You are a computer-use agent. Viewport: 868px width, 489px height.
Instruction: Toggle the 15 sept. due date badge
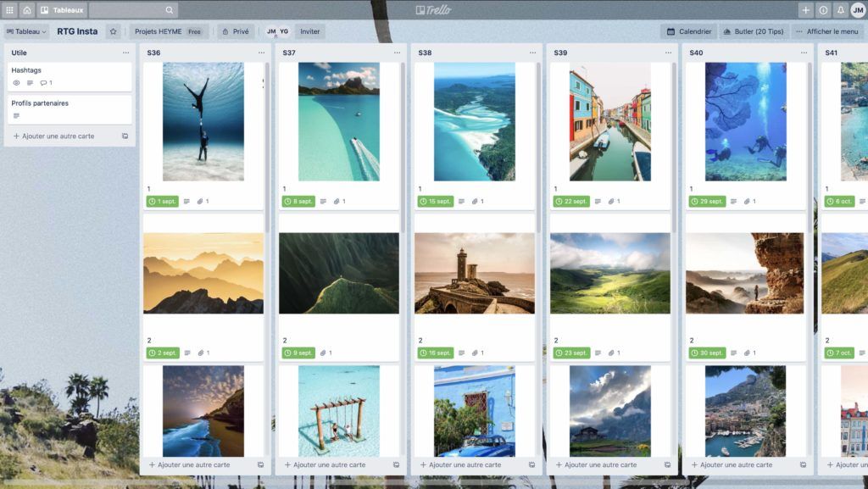(436, 202)
